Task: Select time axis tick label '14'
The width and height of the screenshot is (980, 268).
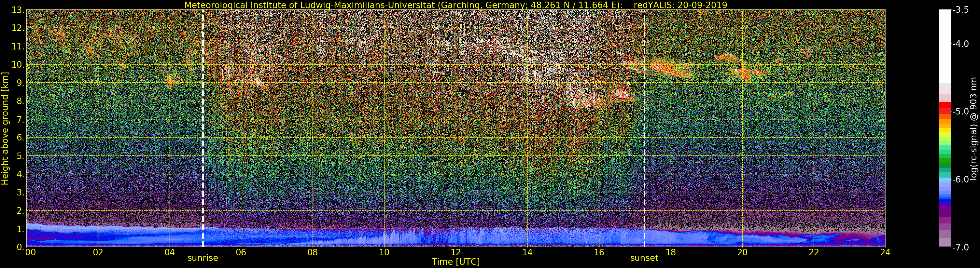Action: (527, 252)
